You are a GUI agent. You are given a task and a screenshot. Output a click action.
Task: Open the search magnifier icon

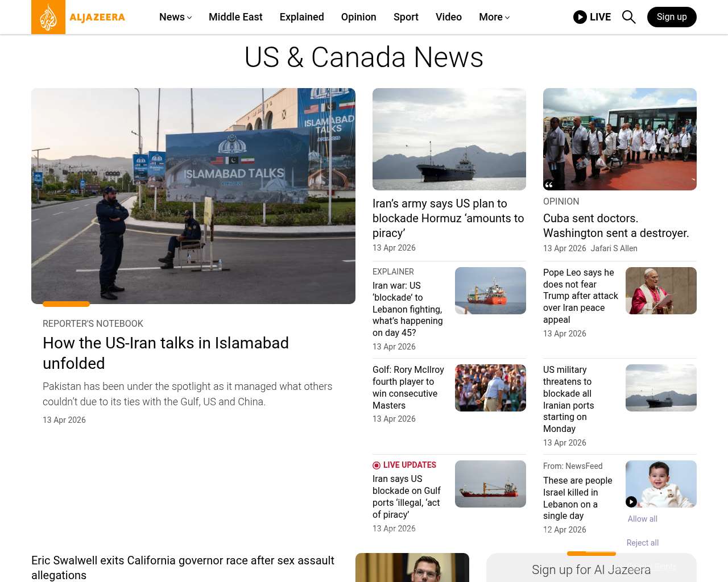coord(628,17)
